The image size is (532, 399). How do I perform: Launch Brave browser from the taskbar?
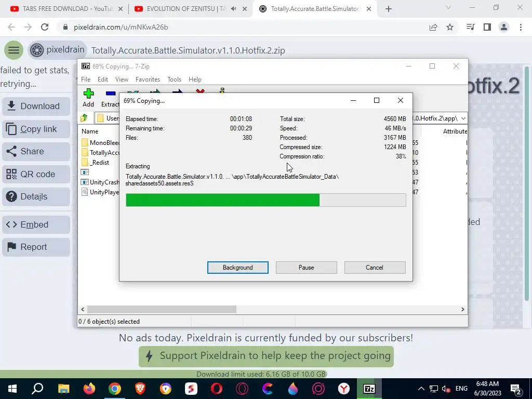[140, 389]
